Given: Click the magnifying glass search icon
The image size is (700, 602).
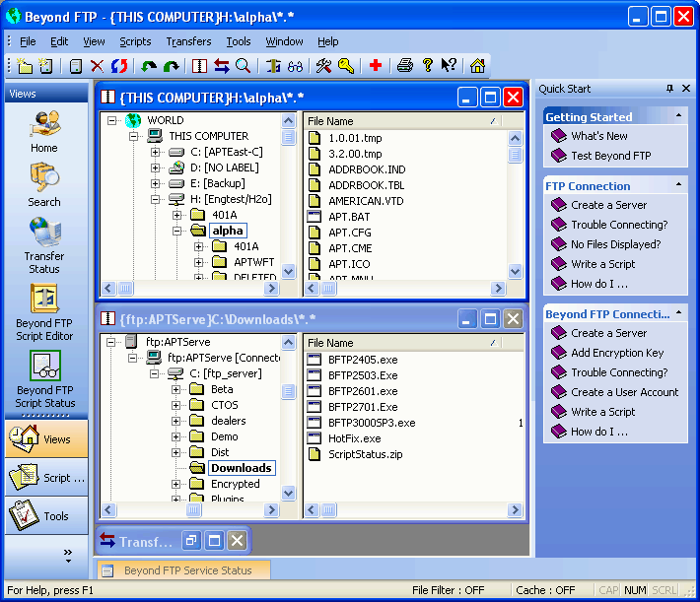Looking at the screenshot, I should coord(244,66).
